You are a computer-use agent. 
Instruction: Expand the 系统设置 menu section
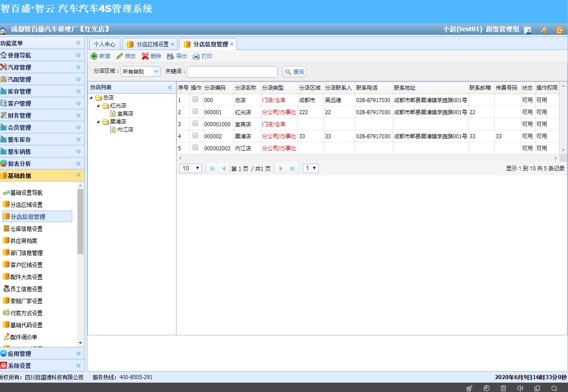point(42,365)
